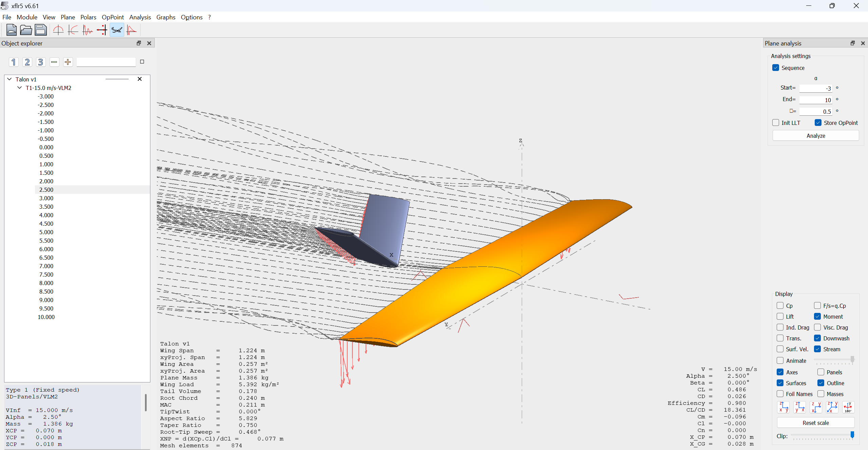Collapse the T1-15.0 m/s-VLM2 polar node
The width and height of the screenshot is (868, 450).
[20, 88]
